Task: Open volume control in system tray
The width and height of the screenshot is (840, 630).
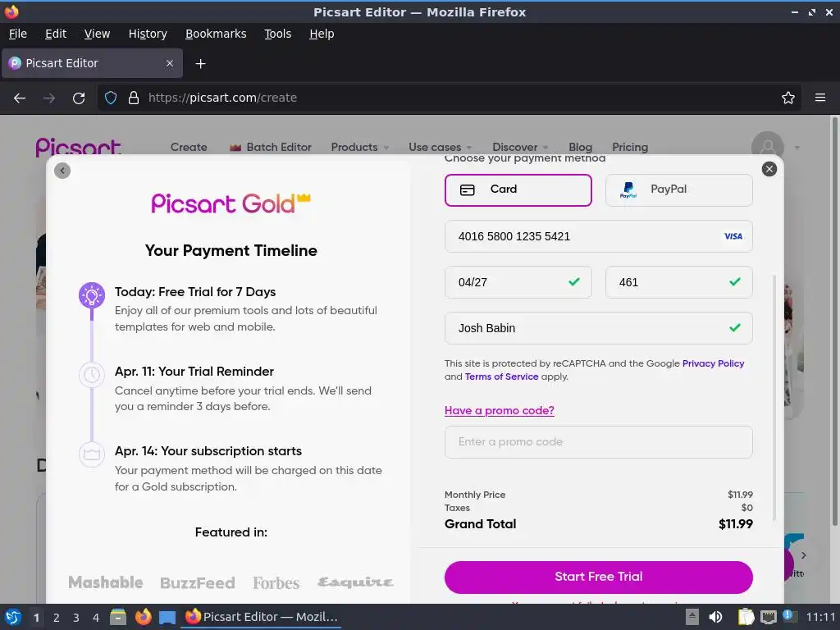Action: [715, 617]
